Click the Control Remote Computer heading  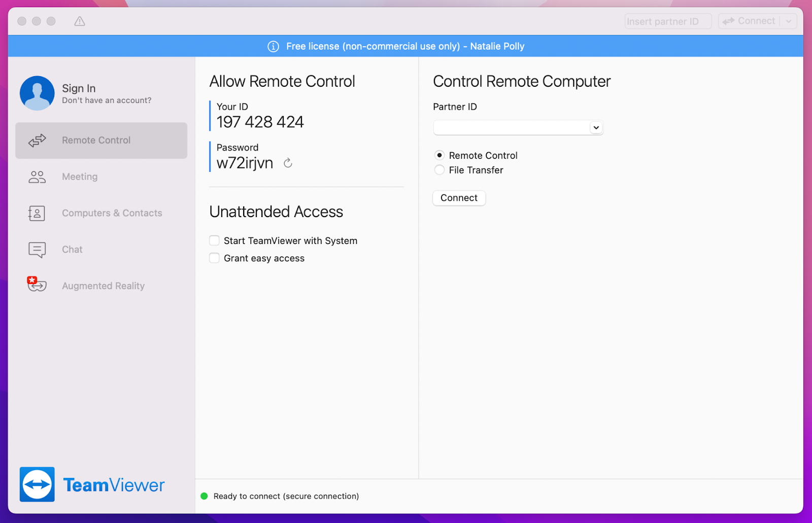(522, 82)
